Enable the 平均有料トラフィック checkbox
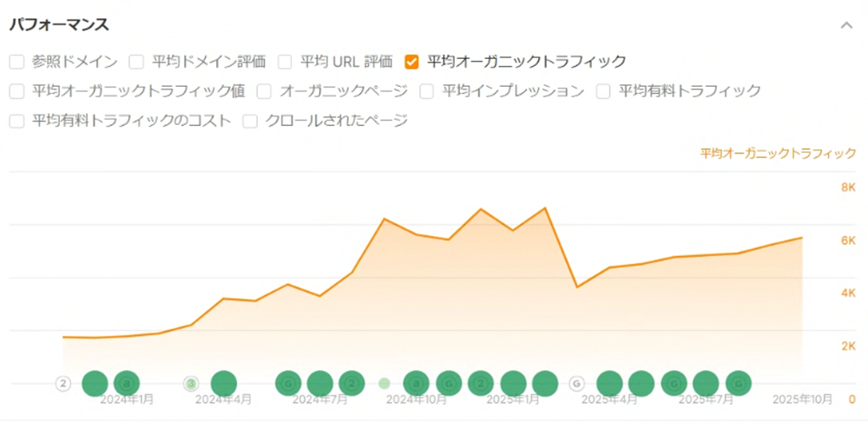 coord(603,91)
